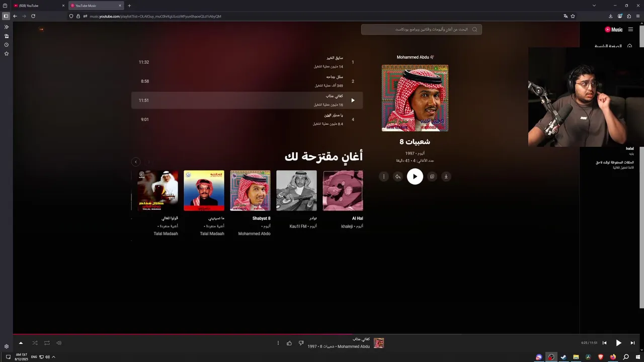Open browser application menu
Viewport: 644px width, 362px height.
[x=638, y=16]
